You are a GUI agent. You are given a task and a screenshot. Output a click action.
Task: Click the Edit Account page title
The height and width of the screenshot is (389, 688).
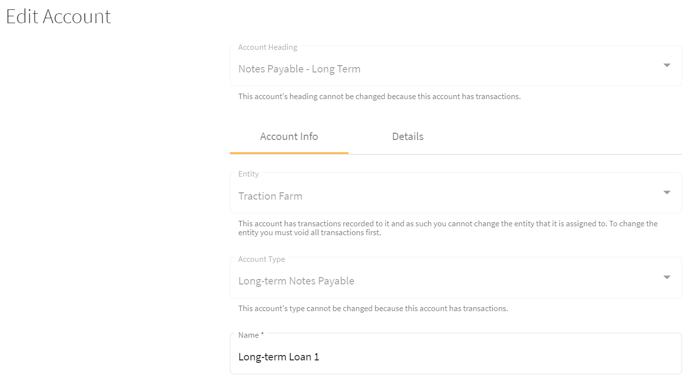(x=58, y=17)
